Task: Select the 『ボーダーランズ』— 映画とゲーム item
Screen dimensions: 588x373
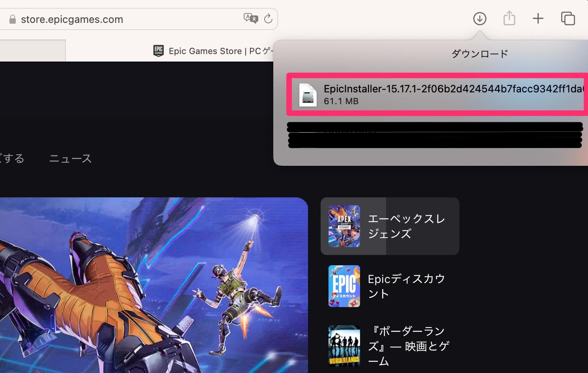Action: [390, 346]
